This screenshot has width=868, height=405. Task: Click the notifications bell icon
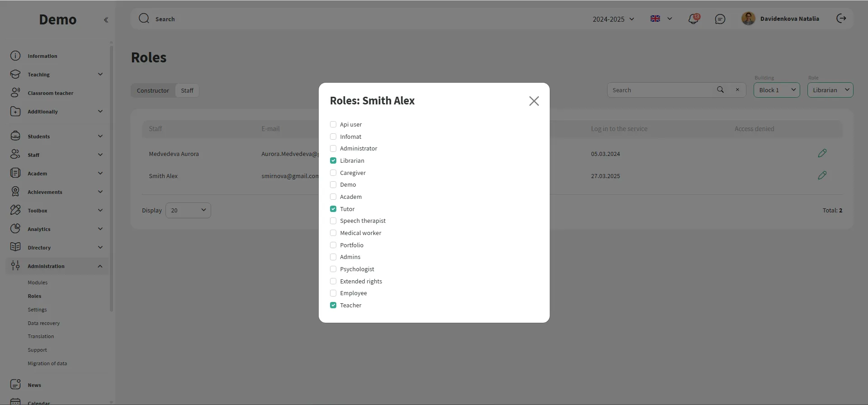[x=693, y=19]
